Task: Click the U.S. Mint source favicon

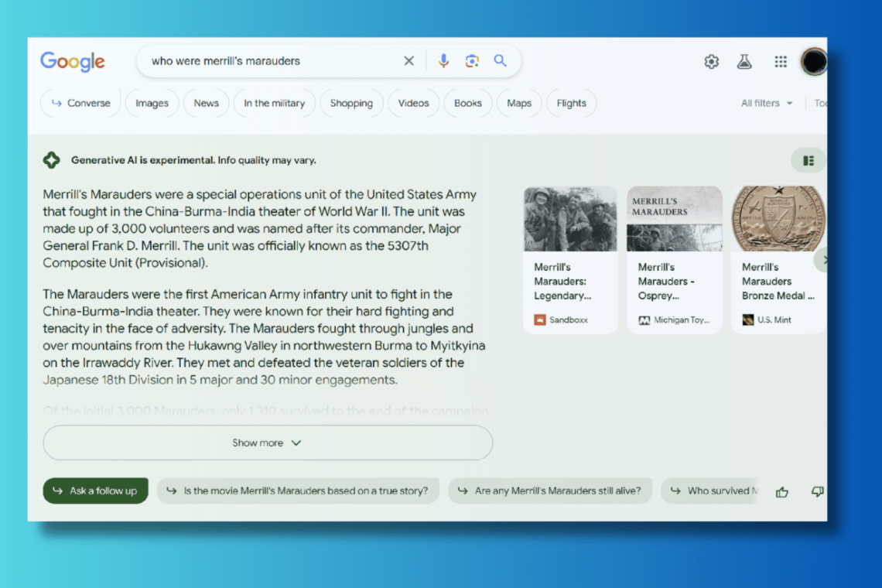Action: point(747,320)
